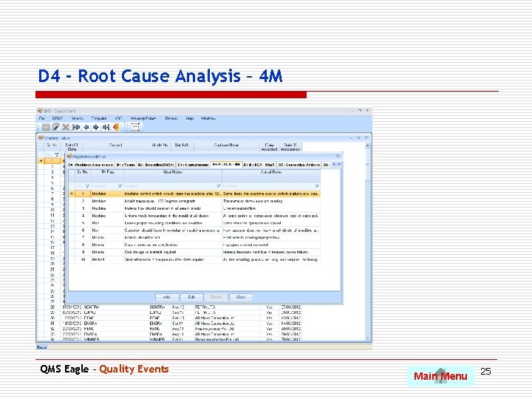Viewport: 532px width, 399px height.
Task: Open the VOC menu
Action: 118,118
